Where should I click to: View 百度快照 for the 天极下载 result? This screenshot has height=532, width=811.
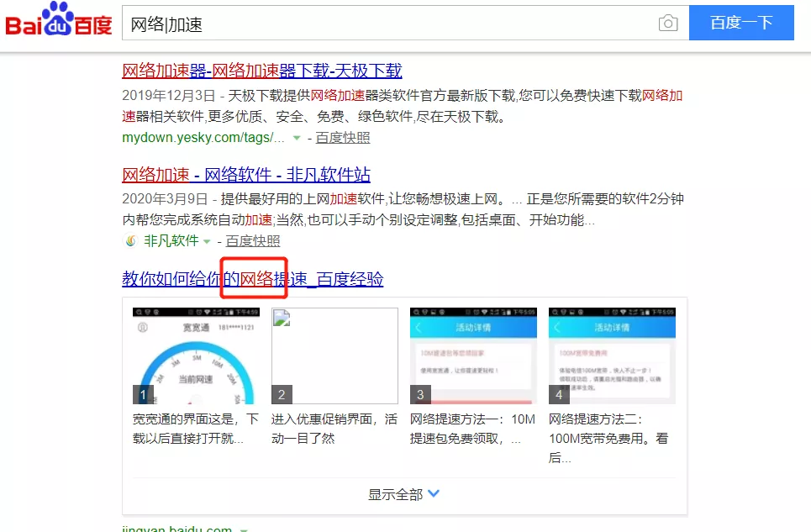pos(343,138)
